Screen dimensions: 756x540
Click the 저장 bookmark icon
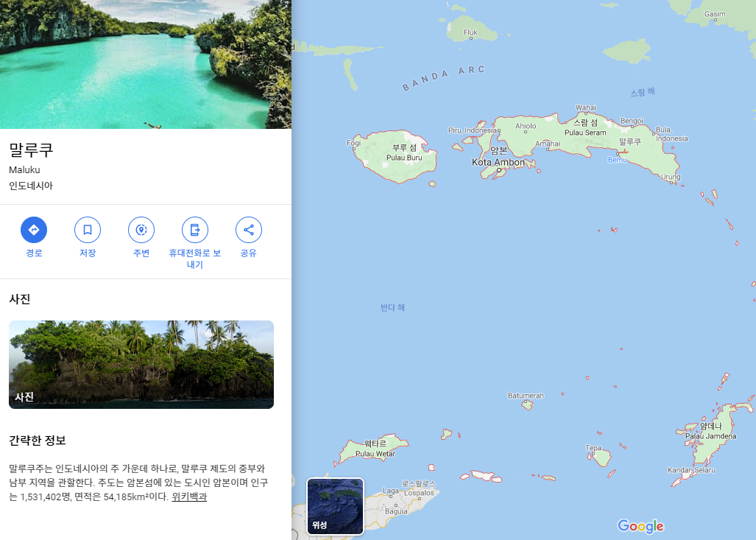click(88, 230)
